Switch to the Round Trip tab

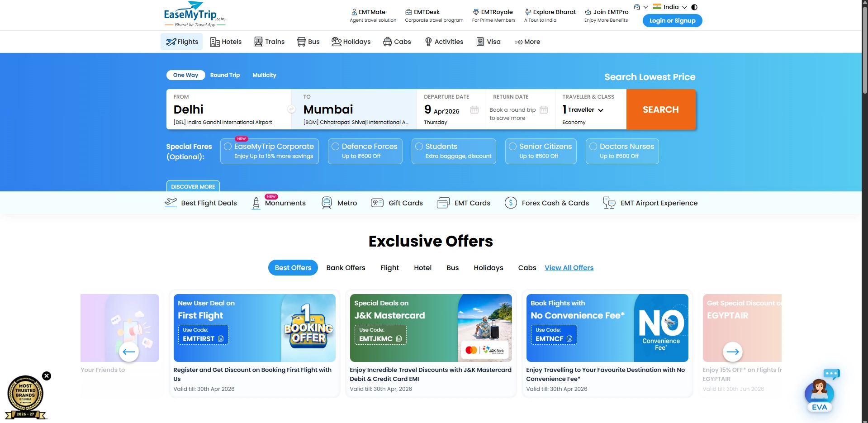pyautogui.click(x=225, y=75)
